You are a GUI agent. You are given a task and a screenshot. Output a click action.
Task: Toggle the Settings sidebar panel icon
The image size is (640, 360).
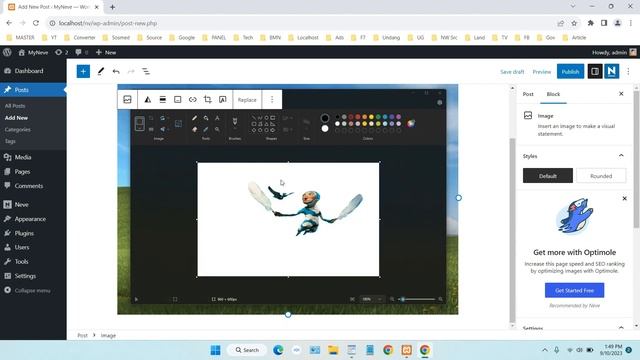coord(595,71)
